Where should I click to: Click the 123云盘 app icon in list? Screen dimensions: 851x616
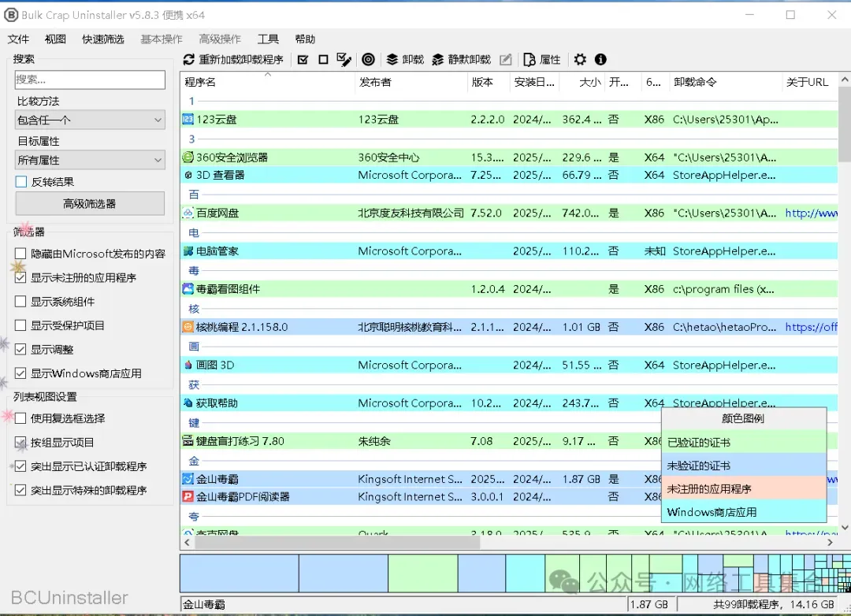click(188, 120)
